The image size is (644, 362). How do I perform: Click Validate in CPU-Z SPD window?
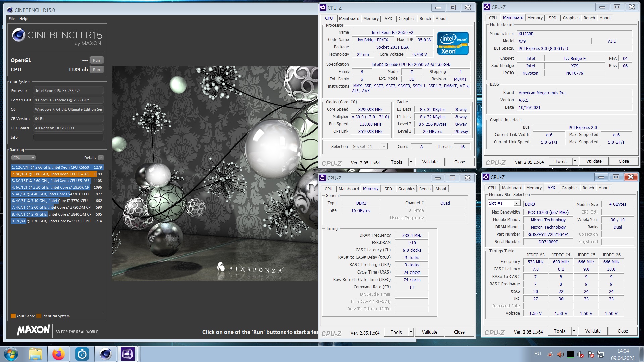[x=593, y=331]
